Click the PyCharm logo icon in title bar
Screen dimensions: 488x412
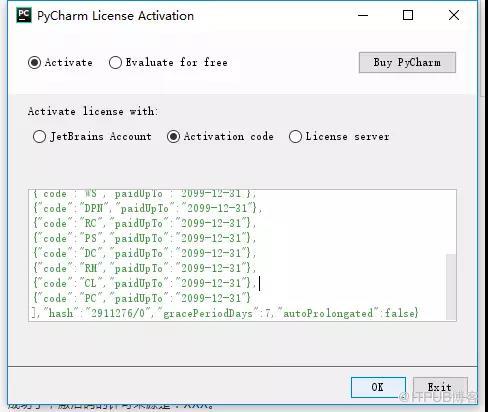tap(24, 15)
